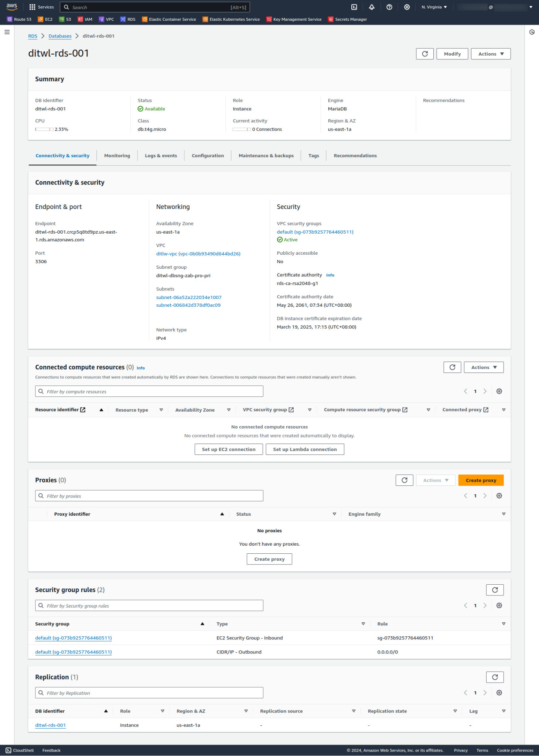Viewport: 539px width, 756px height.
Task: Click the Filter by Security group rules field
Action: pyautogui.click(x=149, y=606)
